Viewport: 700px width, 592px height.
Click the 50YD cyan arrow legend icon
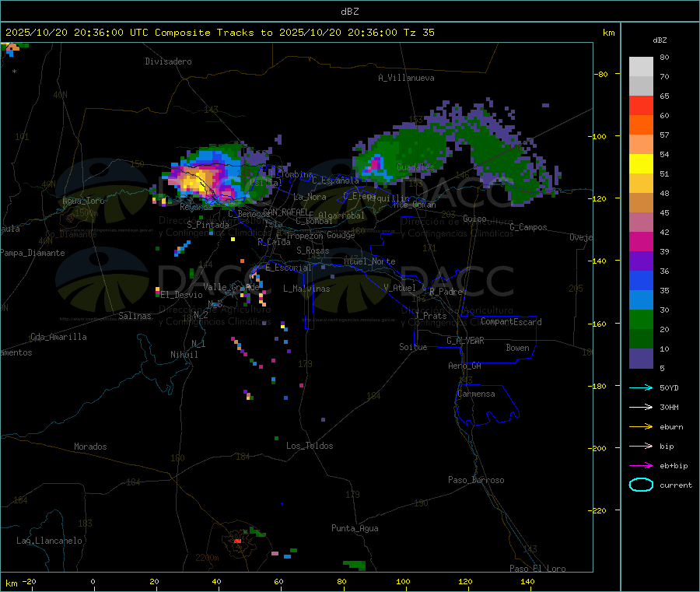pyautogui.click(x=641, y=387)
